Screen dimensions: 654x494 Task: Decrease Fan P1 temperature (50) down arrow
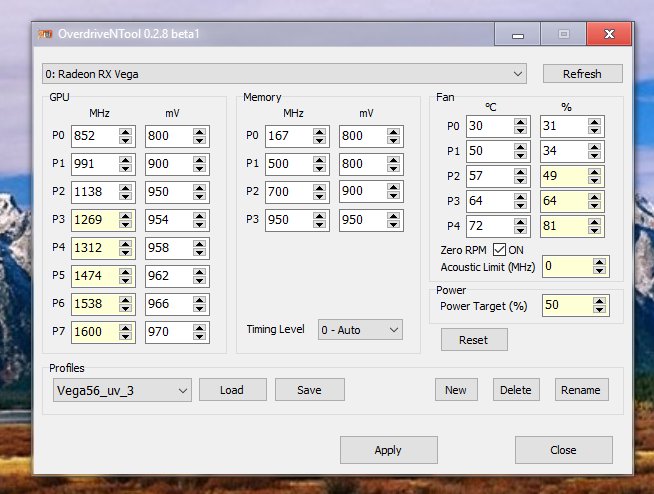click(x=521, y=155)
